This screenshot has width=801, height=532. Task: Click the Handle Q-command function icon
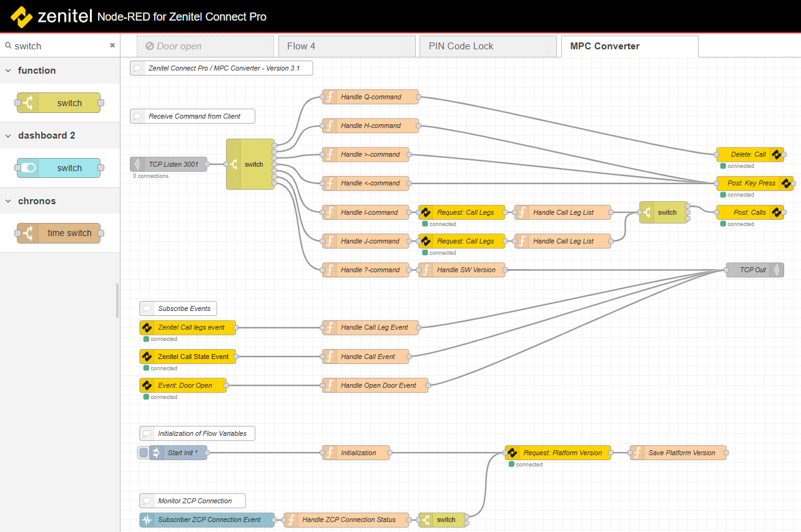click(330, 97)
